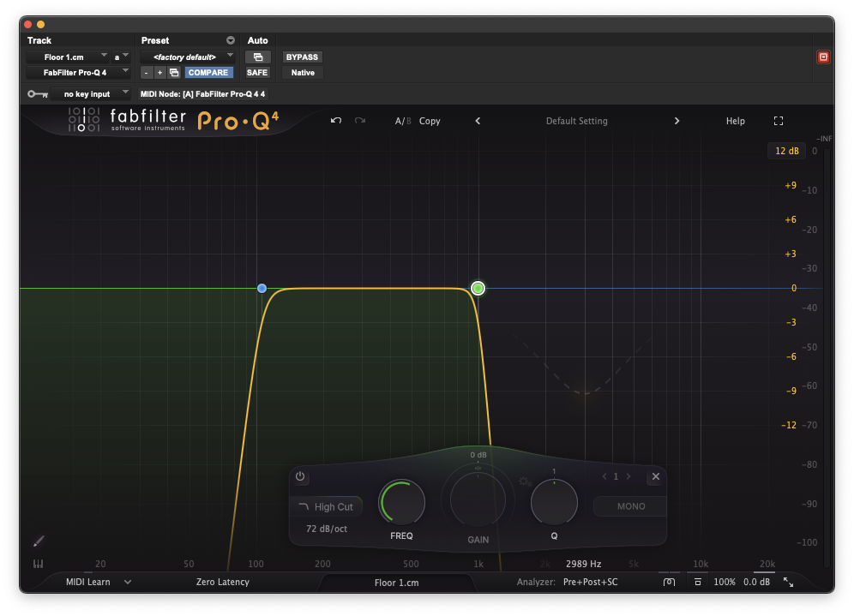This screenshot has width=854, height=616.
Task: Click the 2989 Hz frequency readout
Action: [583, 564]
